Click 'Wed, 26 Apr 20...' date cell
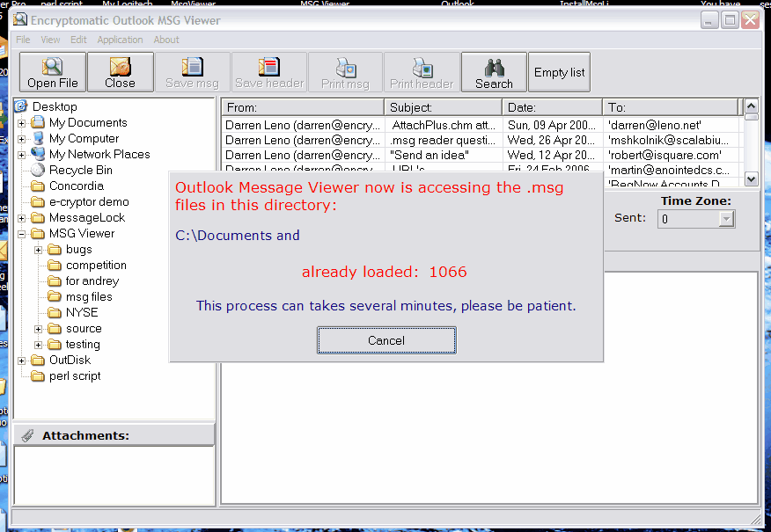The image size is (771, 532). click(x=551, y=140)
